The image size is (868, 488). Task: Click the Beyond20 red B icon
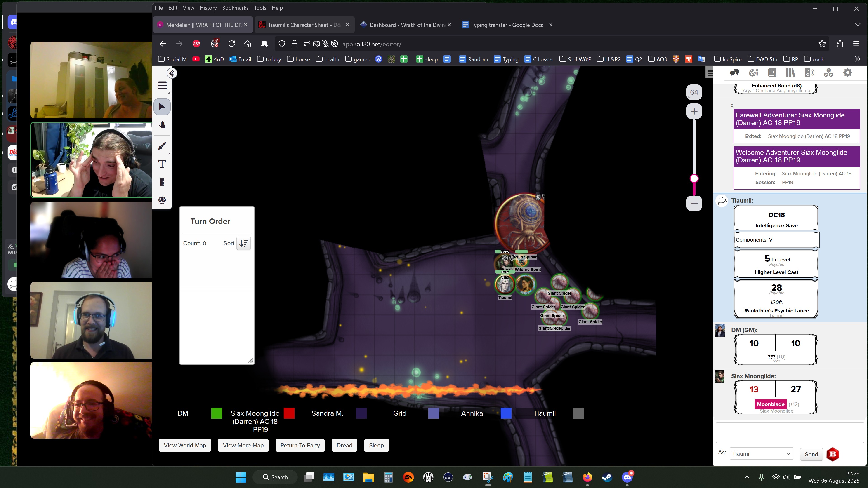832,454
